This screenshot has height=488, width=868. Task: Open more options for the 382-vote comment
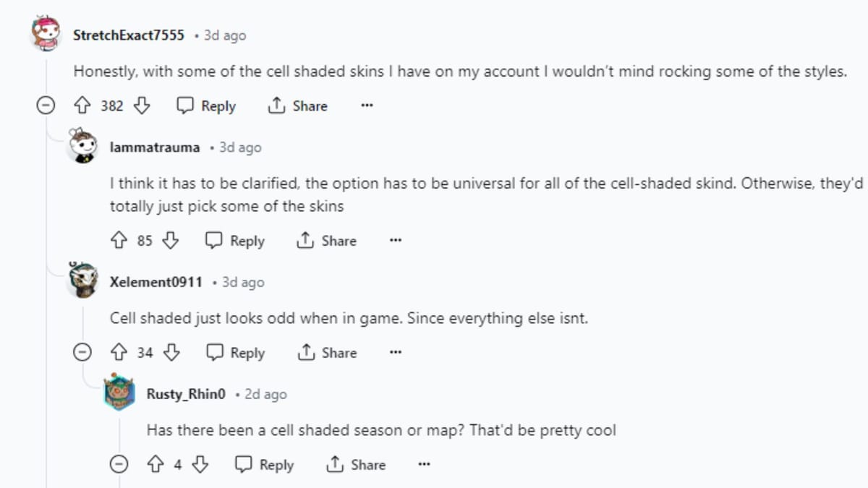coord(367,106)
